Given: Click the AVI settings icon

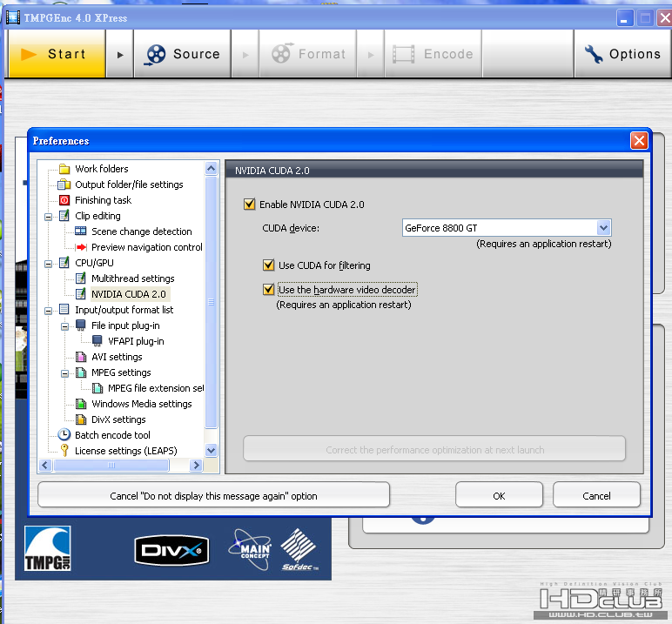Looking at the screenshot, I should tap(81, 357).
